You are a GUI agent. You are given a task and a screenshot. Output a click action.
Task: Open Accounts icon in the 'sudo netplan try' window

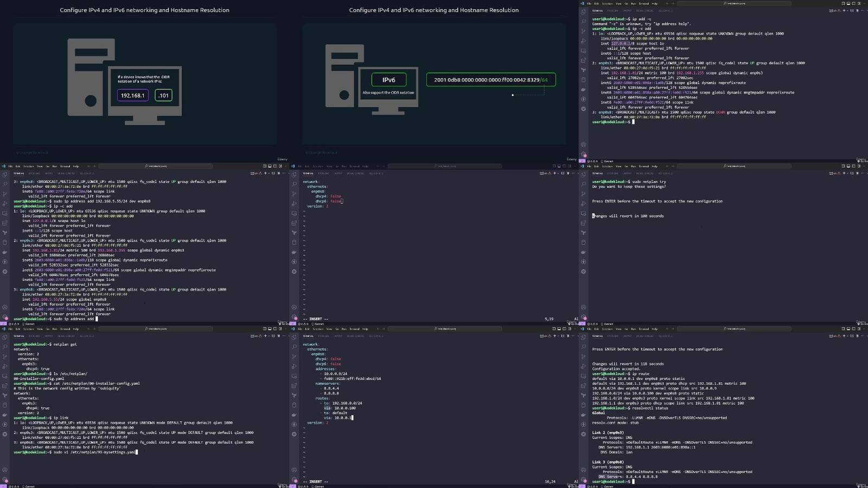(583, 307)
